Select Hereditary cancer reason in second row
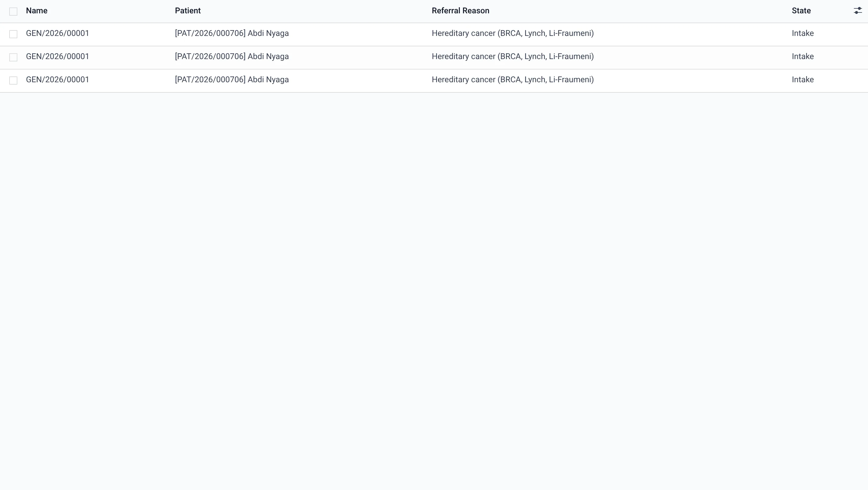The height and width of the screenshot is (490, 868). [512, 56]
